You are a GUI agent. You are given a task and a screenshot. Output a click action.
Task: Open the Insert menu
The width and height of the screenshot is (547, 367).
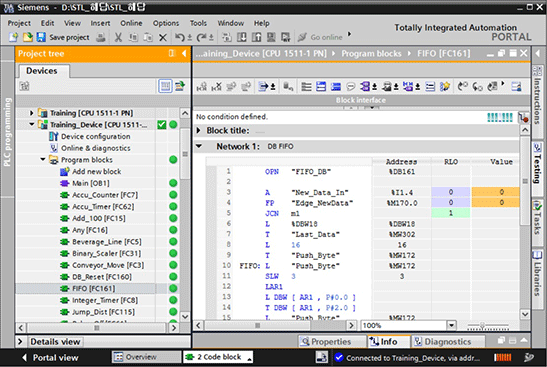click(x=100, y=23)
